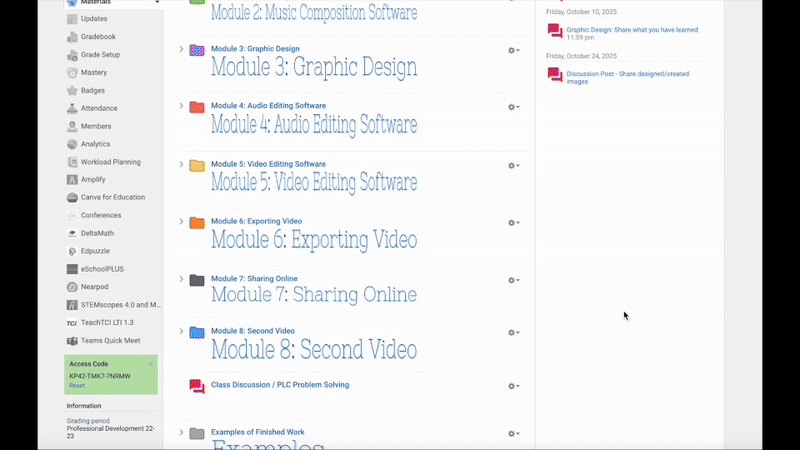Image resolution: width=800 pixels, height=450 pixels.
Task: Reset the access code
Action: click(x=77, y=386)
